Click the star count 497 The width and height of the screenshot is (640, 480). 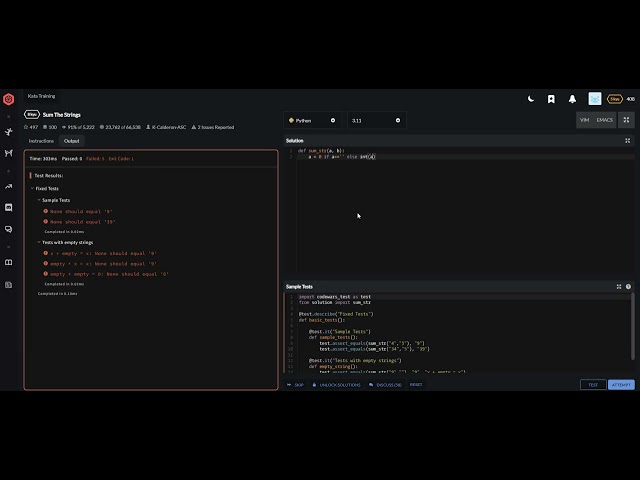point(31,127)
